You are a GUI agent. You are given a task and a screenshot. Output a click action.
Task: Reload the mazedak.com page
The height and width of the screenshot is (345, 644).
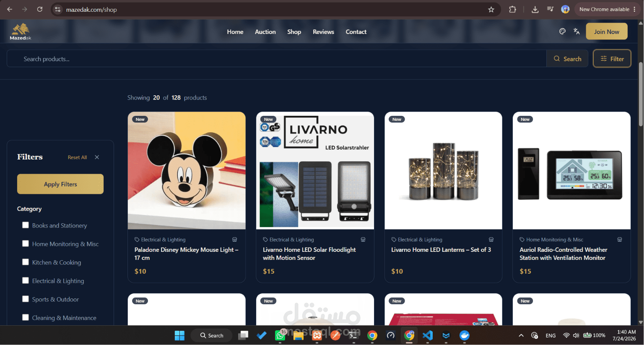coord(40,9)
